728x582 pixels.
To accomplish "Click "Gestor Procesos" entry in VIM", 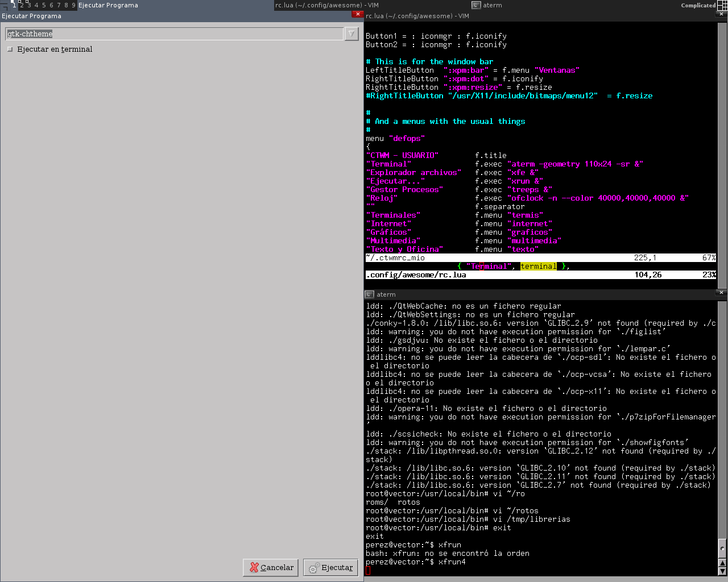I will (x=404, y=189).
